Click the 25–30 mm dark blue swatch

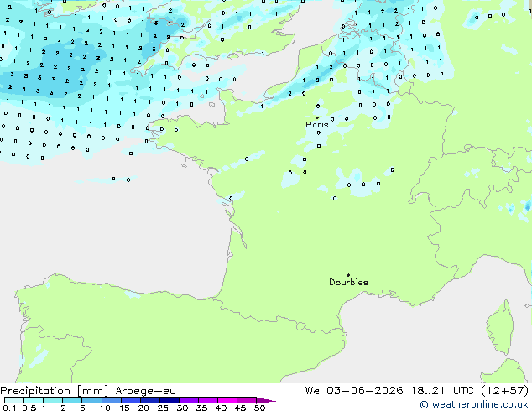pos(170,400)
